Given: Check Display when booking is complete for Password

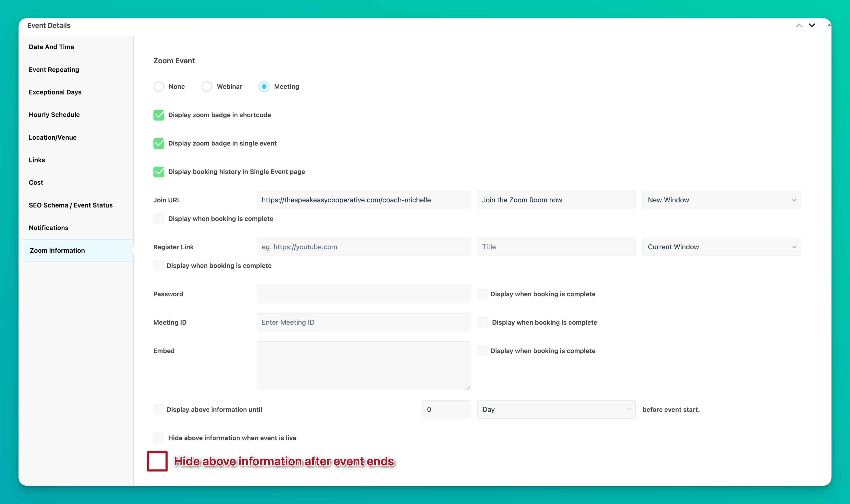Looking at the screenshot, I should coord(482,294).
